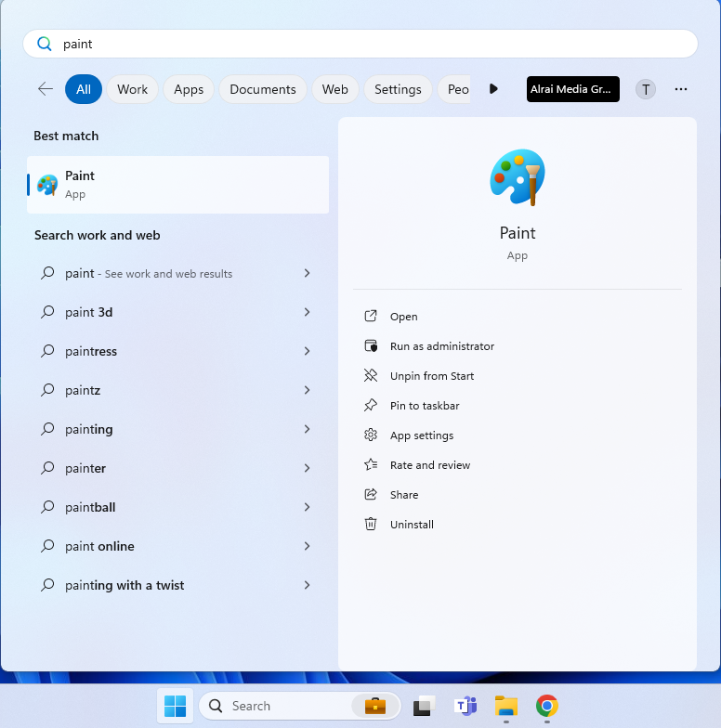Choose Run as administrator for Paint
The width and height of the screenshot is (721, 728).
coord(441,346)
